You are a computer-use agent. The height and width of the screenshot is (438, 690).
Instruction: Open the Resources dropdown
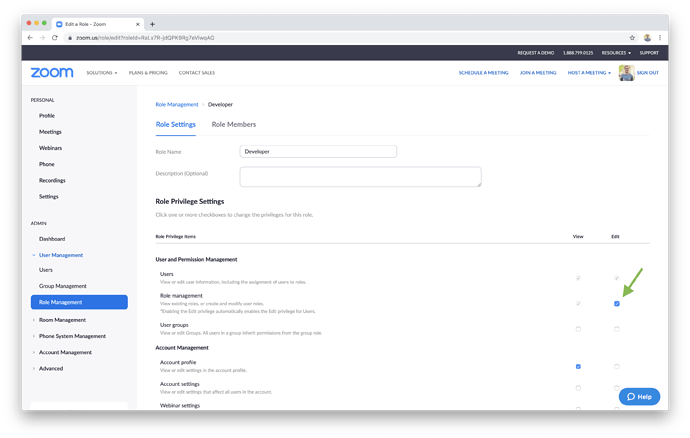[x=616, y=53]
